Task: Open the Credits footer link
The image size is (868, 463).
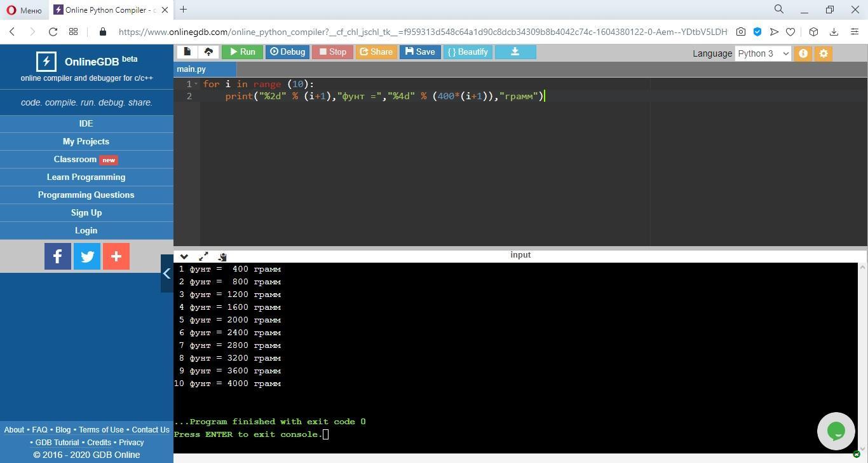Action: (x=99, y=443)
